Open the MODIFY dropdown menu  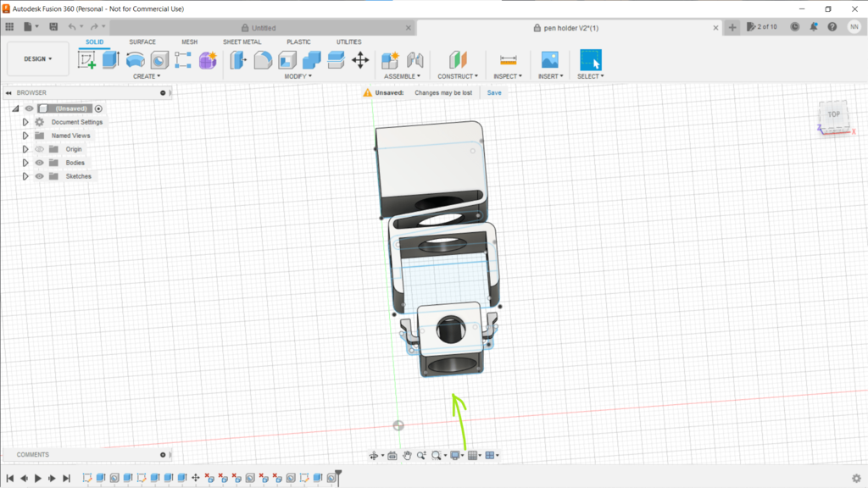[298, 76]
